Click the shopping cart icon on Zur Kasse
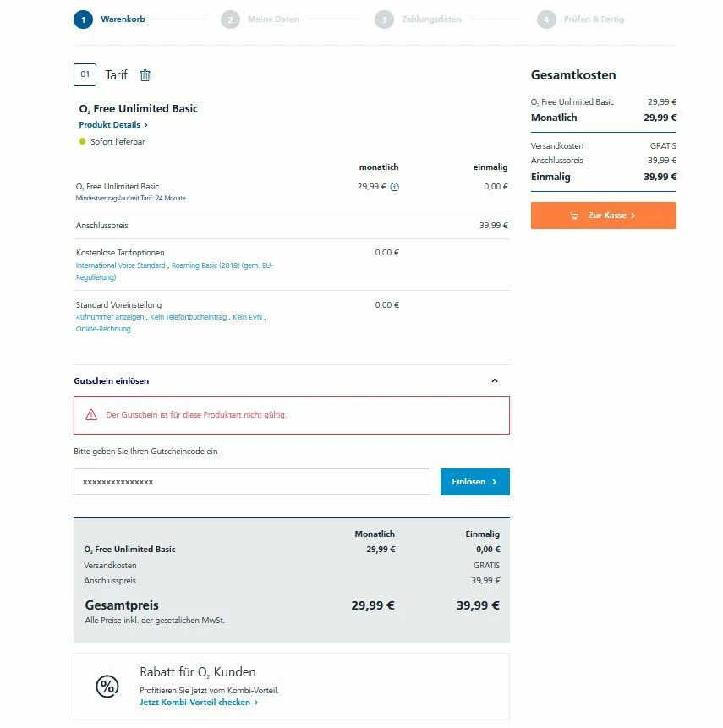This screenshot has height=728, width=723. (575, 216)
